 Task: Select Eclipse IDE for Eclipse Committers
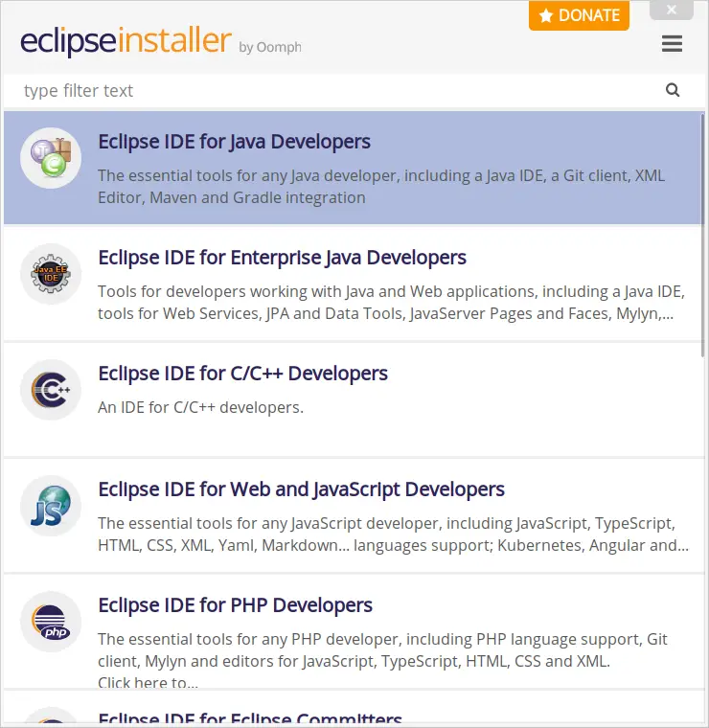pos(250,718)
